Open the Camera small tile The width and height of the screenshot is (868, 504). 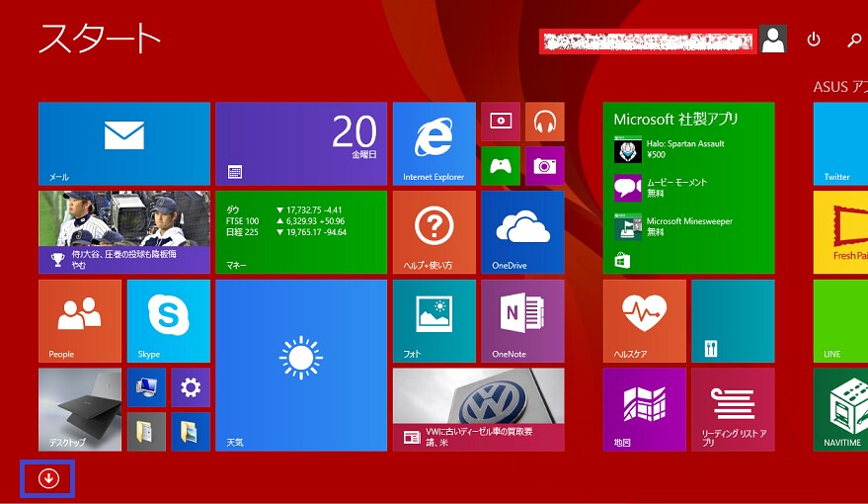click(x=545, y=166)
